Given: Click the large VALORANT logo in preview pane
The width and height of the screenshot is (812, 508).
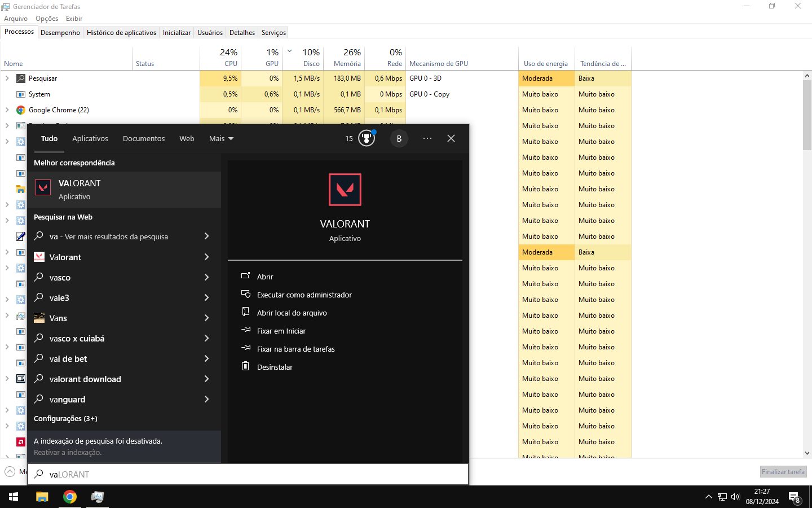Looking at the screenshot, I should [x=345, y=190].
